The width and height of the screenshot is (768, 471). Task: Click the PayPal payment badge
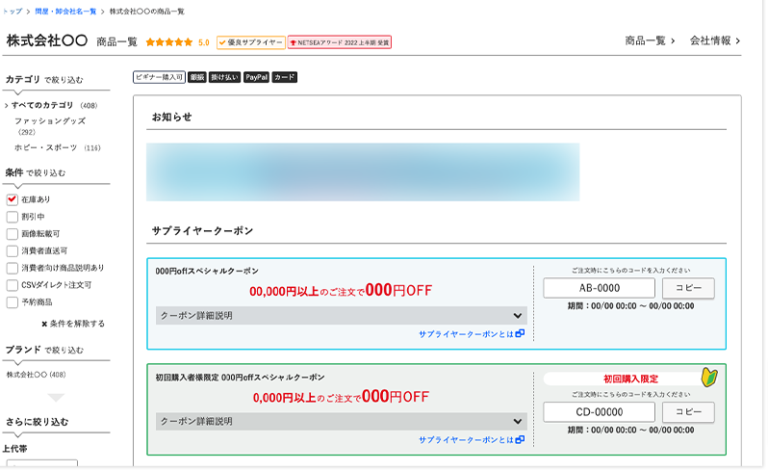256,77
